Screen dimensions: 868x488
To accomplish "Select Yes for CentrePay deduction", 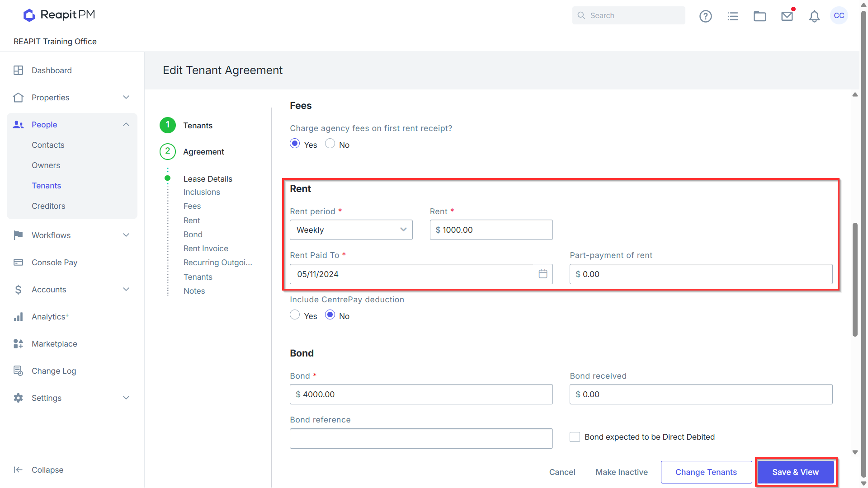I will [295, 315].
